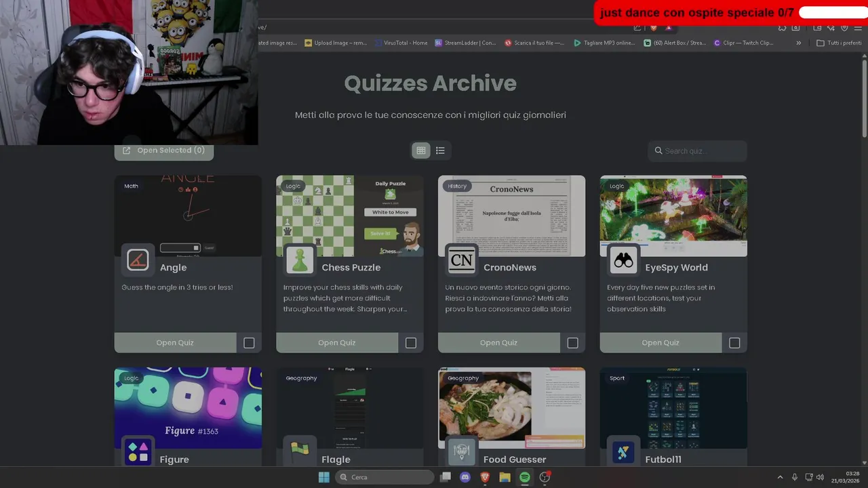Open Quiz for CronoNews
This screenshot has height=488, width=868.
click(x=498, y=343)
